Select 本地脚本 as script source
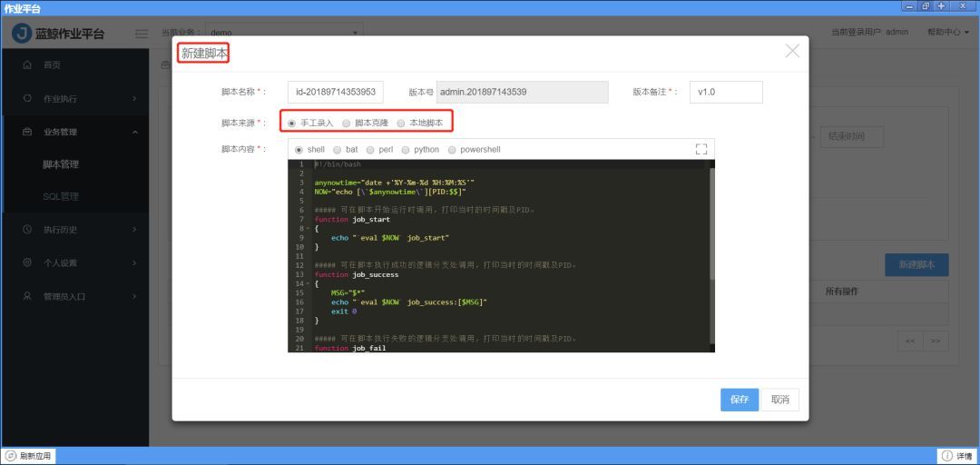980x465 pixels. pyautogui.click(x=401, y=124)
